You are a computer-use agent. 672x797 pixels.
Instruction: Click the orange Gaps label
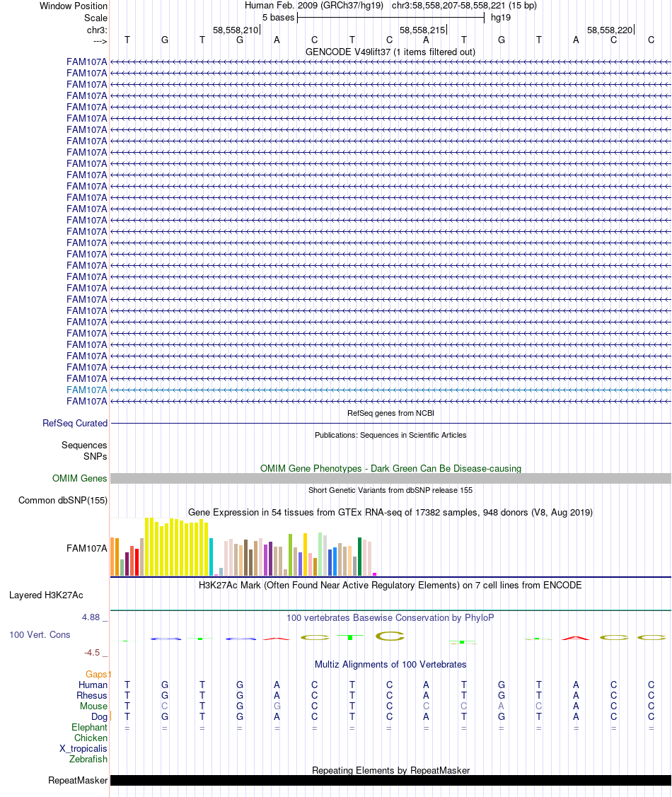(x=96, y=675)
